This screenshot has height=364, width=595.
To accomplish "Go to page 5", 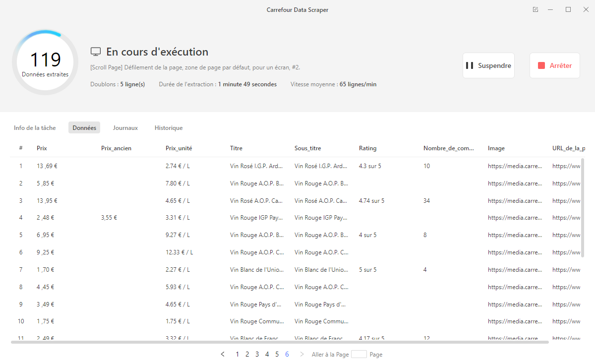I will click(277, 354).
